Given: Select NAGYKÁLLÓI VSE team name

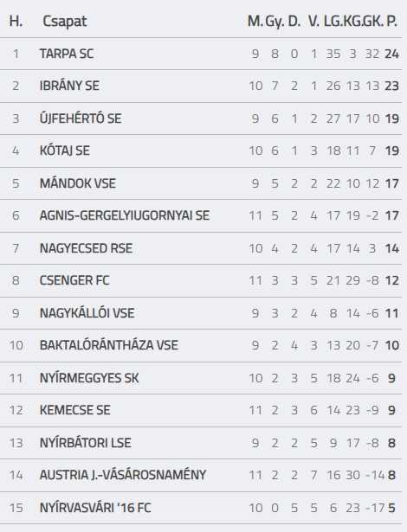Looking at the screenshot, I should tap(87, 313).
